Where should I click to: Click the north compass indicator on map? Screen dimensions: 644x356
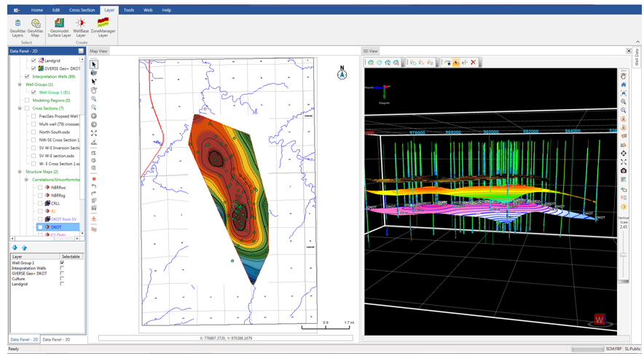click(x=342, y=73)
